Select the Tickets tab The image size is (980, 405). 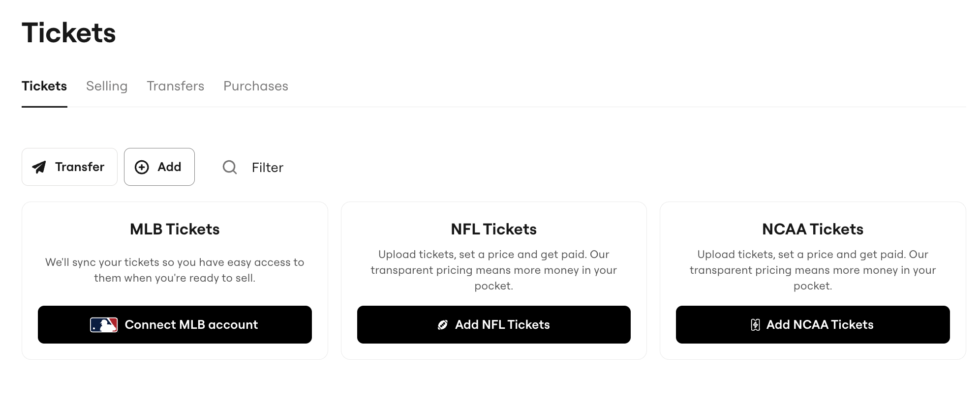point(44,86)
